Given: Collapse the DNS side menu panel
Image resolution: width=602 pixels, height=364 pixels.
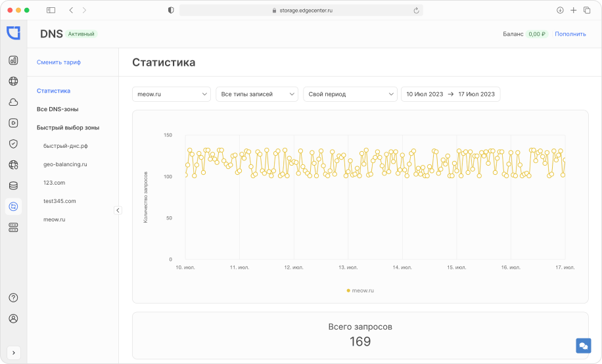Looking at the screenshot, I should [x=118, y=210].
